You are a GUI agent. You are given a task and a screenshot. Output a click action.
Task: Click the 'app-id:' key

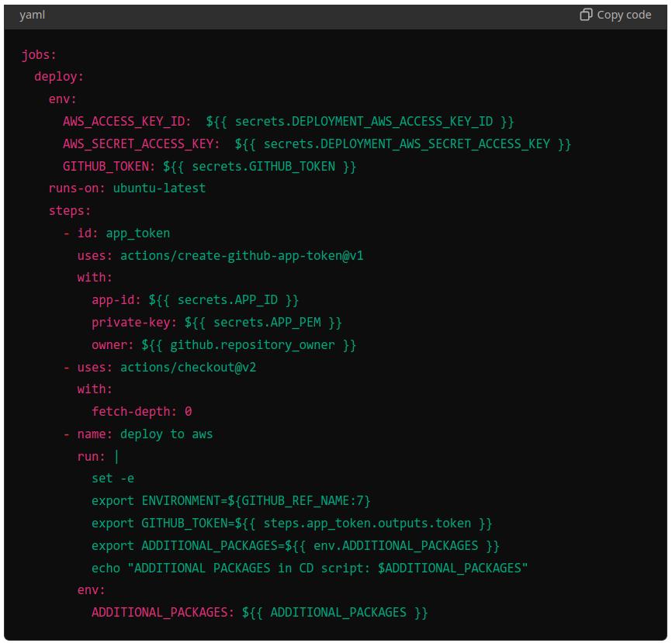[x=116, y=300]
